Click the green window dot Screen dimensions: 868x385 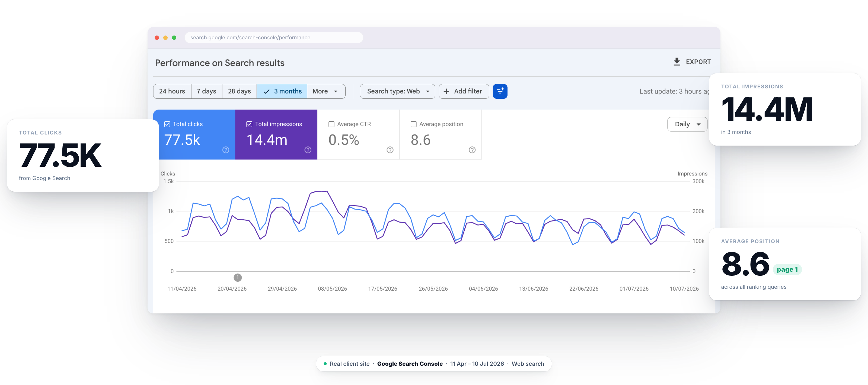coord(174,38)
